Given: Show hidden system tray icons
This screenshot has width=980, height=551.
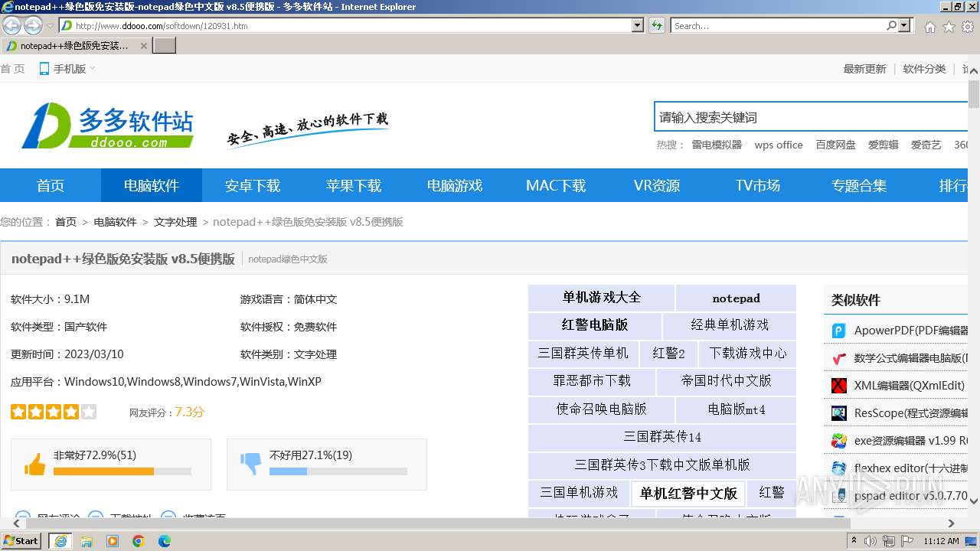Looking at the screenshot, I should [x=854, y=541].
